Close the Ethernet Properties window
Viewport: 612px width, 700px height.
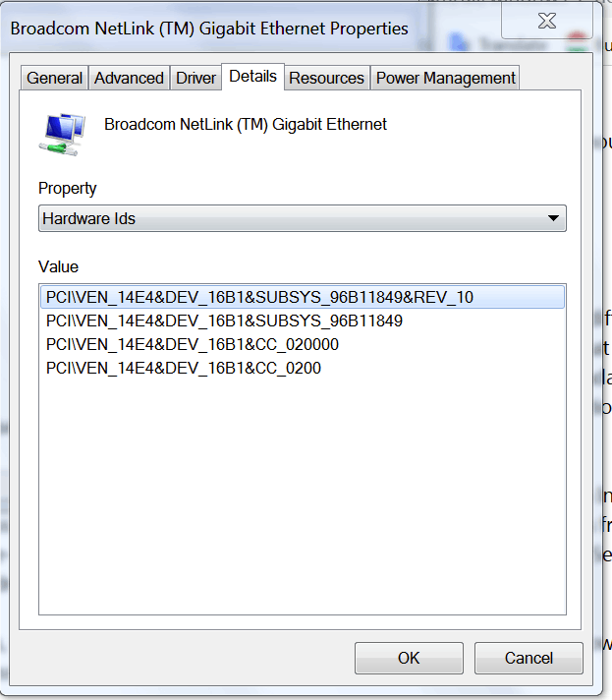point(547,21)
